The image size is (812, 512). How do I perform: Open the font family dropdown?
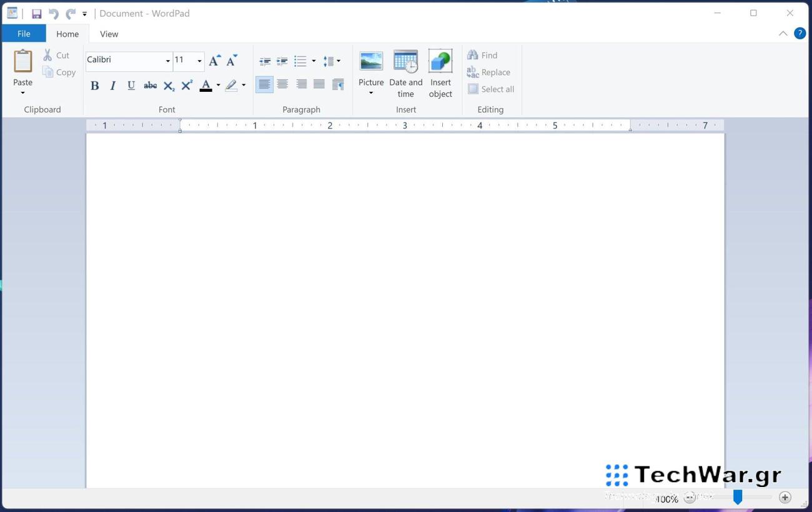(x=167, y=60)
